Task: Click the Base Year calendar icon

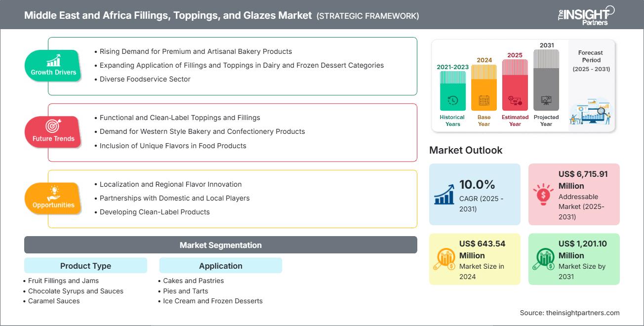Action: click(484, 101)
